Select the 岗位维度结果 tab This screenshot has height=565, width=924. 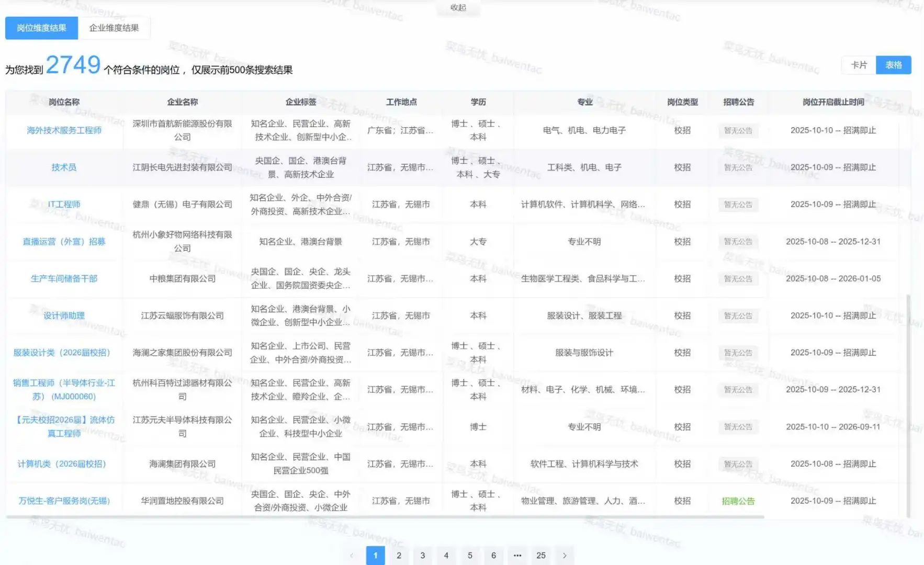[41, 28]
